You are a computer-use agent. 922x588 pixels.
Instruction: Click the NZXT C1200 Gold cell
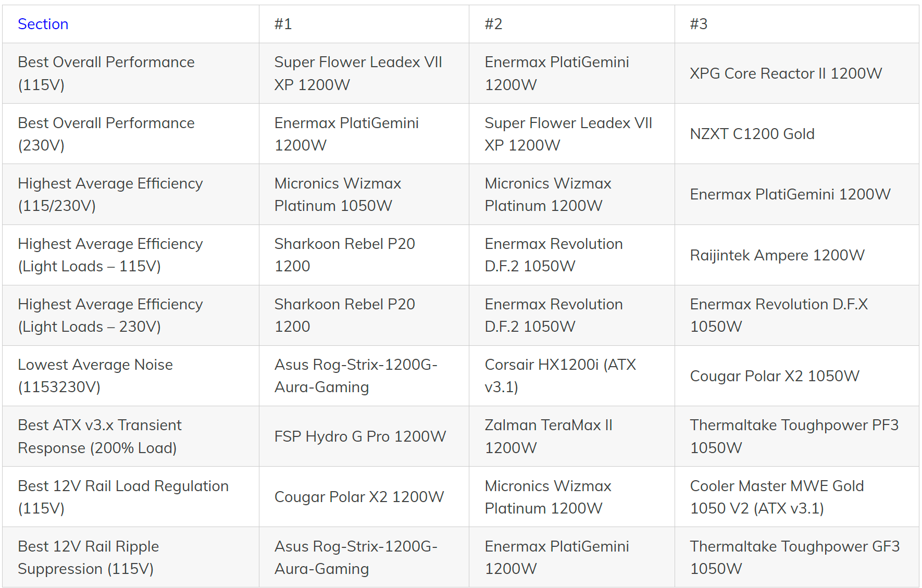(752, 134)
